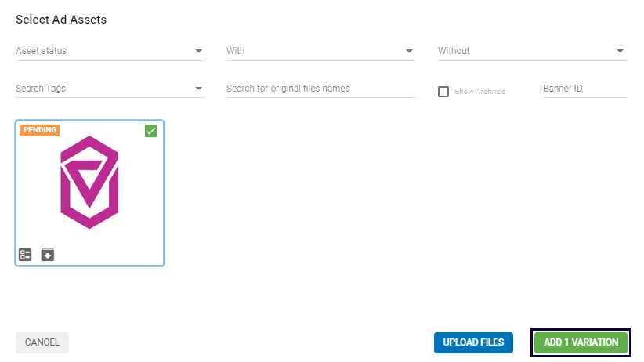Image resolution: width=644 pixels, height=362 pixels.
Task: Confirm with Add 1 Variation button
Action: [x=581, y=342]
